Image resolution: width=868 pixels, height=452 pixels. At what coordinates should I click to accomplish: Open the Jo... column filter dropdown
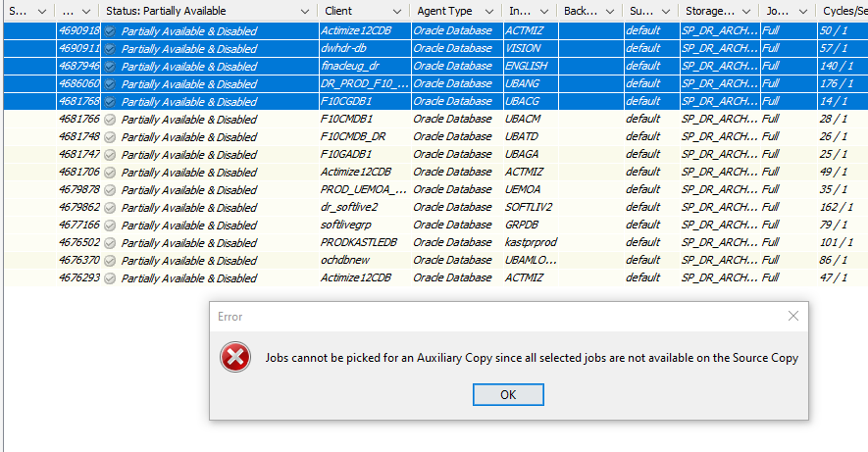[x=802, y=11]
